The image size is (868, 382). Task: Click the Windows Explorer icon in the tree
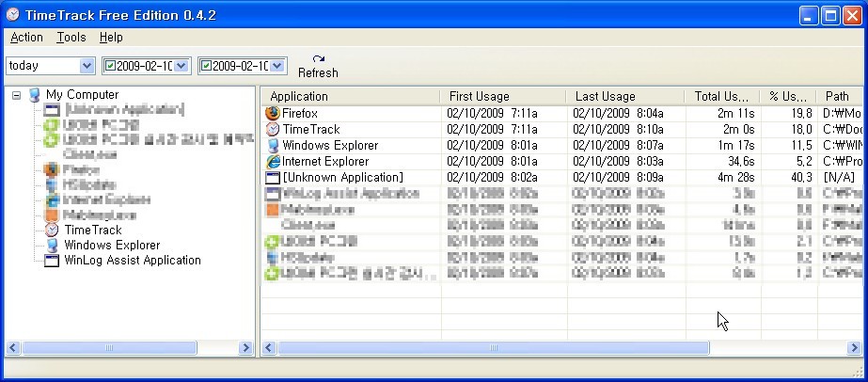(x=52, y=246)
